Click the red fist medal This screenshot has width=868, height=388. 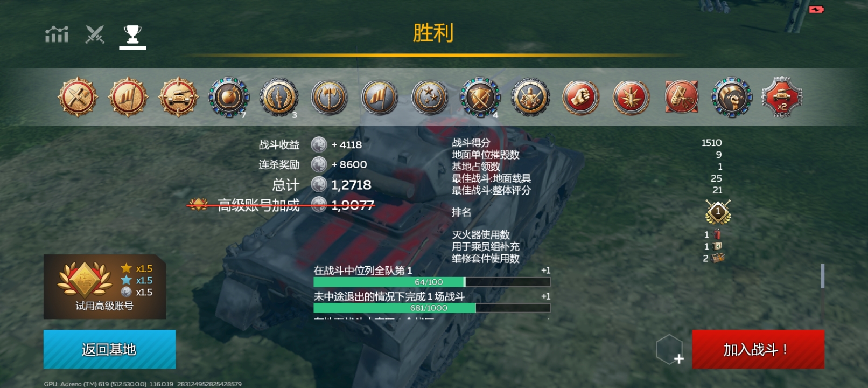(580, 98)
